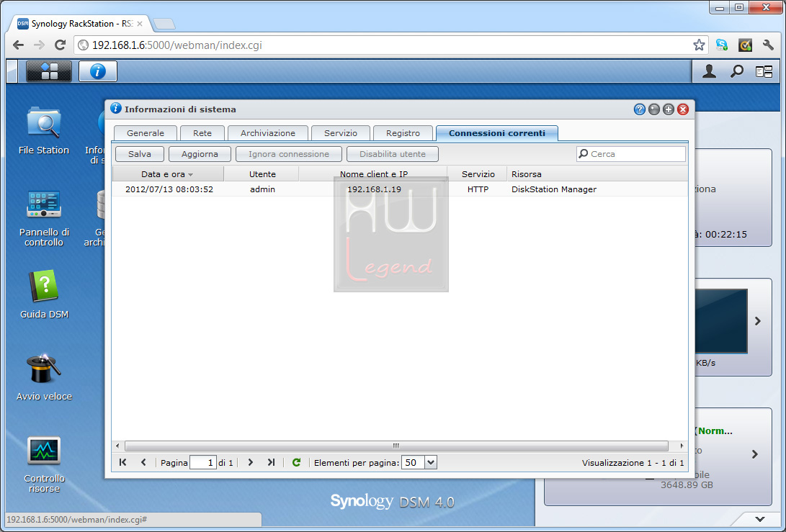Click the Synology RackStation browser tab

click(x=80, y=24)
